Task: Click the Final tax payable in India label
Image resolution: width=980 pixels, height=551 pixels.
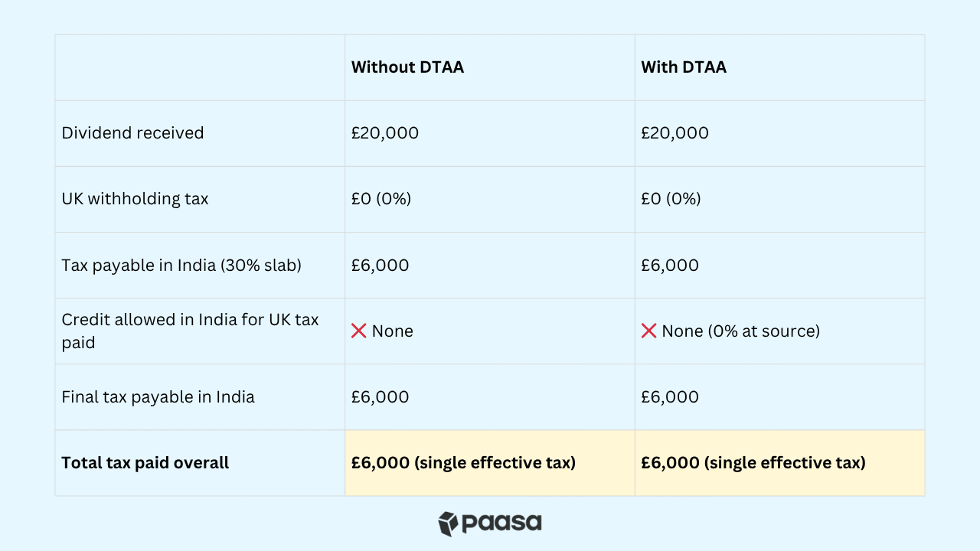Action: coord(158,397)
